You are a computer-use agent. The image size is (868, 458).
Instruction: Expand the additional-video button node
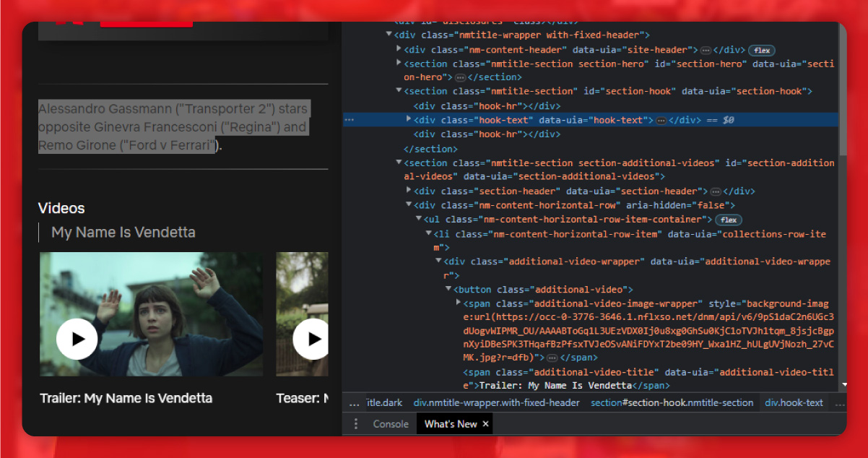click(450, 289)
